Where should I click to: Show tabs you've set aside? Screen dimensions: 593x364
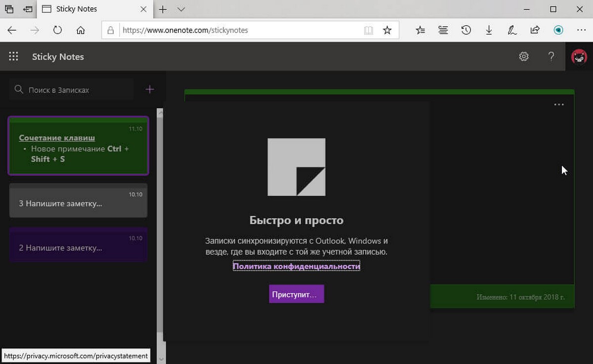[9, 9]
